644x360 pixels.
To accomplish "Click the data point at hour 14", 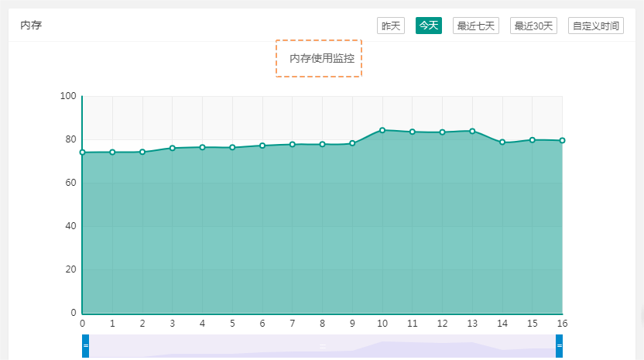I will click(x=502, y=142).
